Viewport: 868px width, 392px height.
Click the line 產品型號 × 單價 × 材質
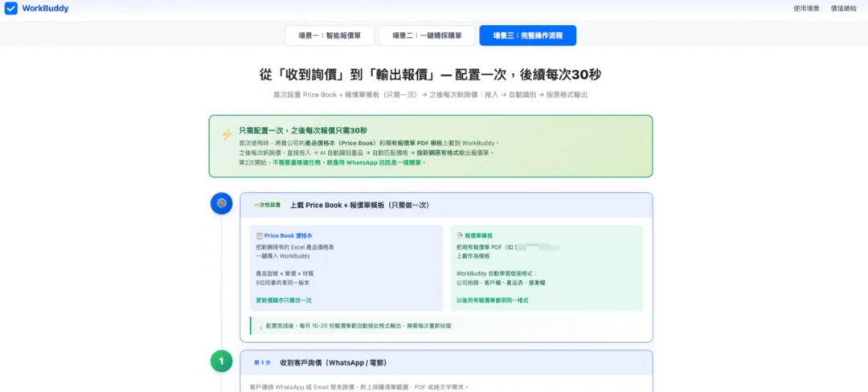tap(284, 274)
